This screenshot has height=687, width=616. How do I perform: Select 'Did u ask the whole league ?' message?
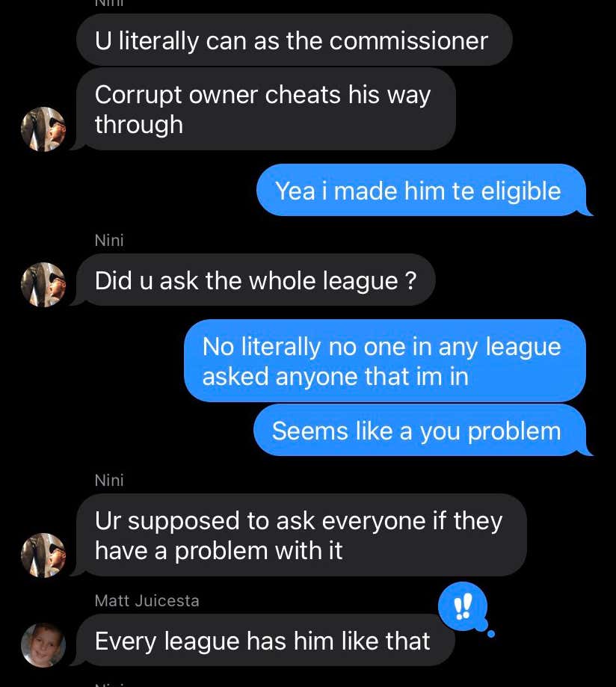point(256,280)
